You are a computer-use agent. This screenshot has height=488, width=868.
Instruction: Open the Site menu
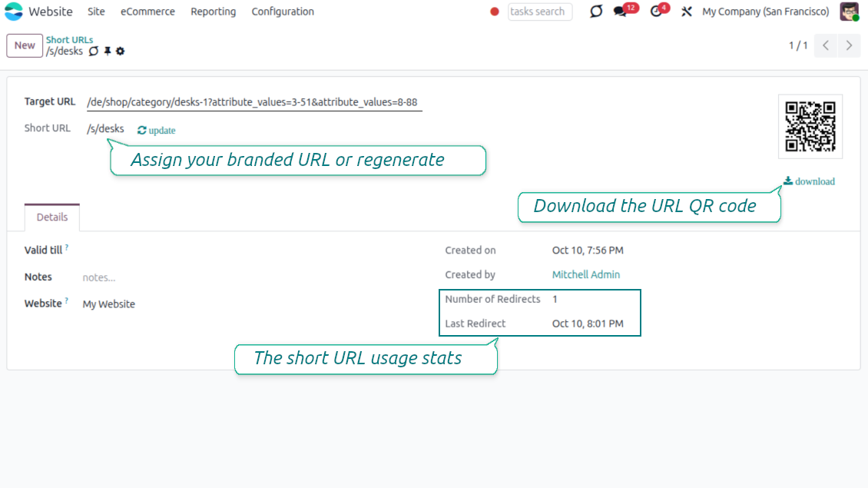(96, 12)
